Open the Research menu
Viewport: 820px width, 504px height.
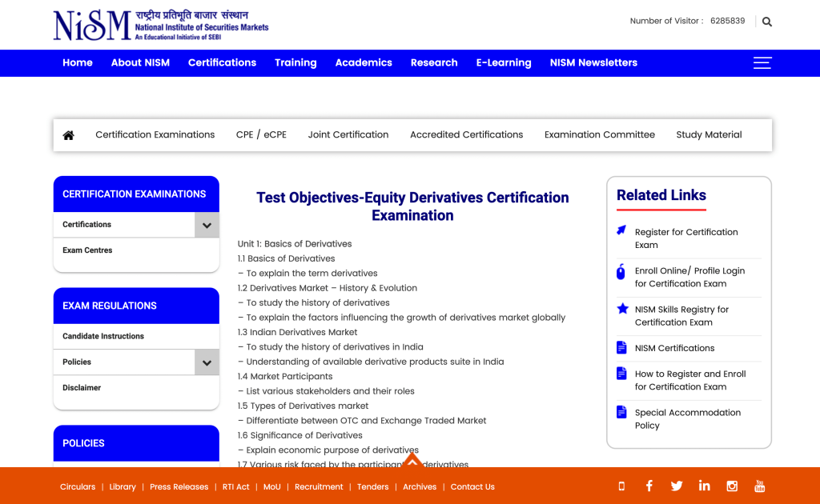click(x=434, y=62)
